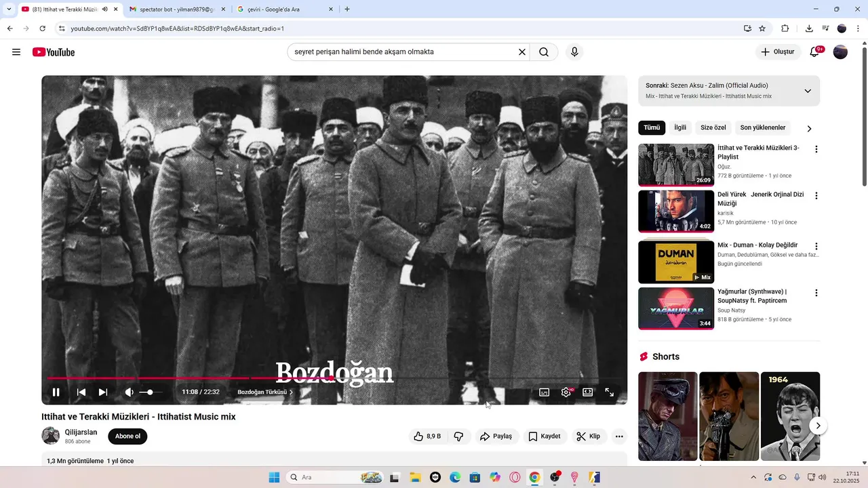The height and width of the screenshot is (488, 868).
Task: Open the YouTube account avatar menu
Action: (x=840, y=52)
